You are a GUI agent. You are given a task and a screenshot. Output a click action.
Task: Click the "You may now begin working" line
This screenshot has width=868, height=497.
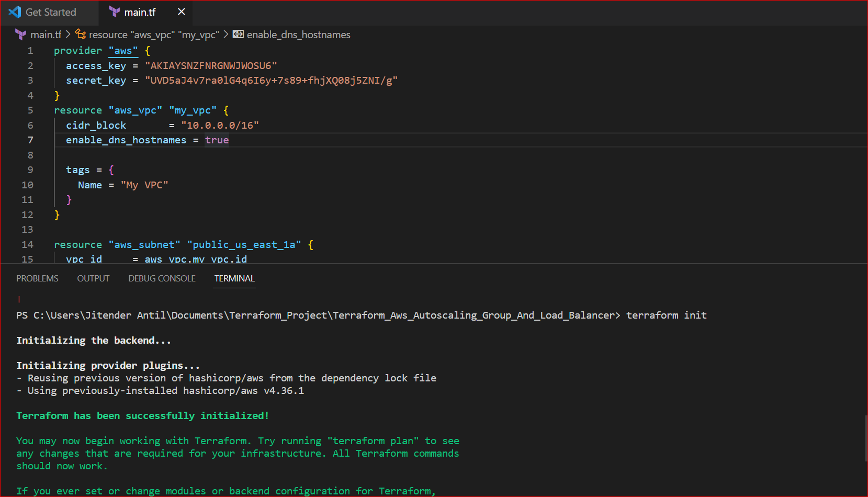pyautogui.click(x=238, y=441)
